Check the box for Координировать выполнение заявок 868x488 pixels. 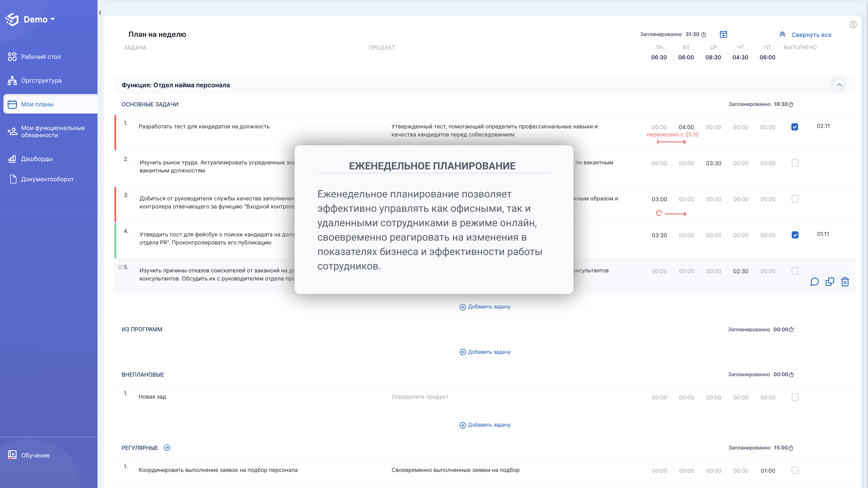(795, 470)
